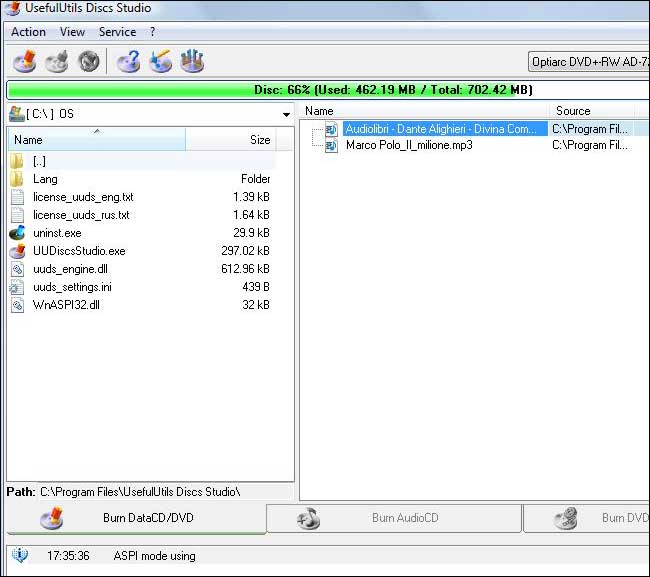
Task: Click the erase disc broom icon
Action: click(160, 62)
